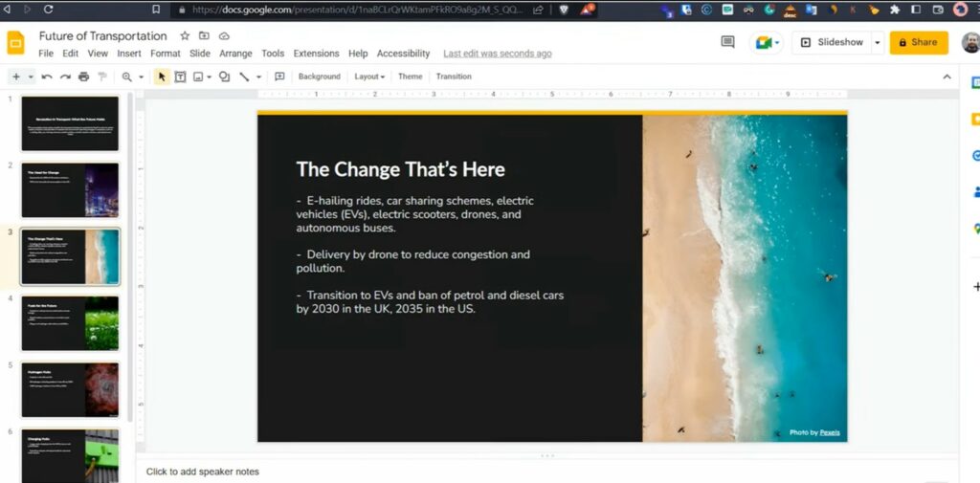Click the zoom magnifier tool
This screenshot has height=483, width=980.
(x=127, y=77)
